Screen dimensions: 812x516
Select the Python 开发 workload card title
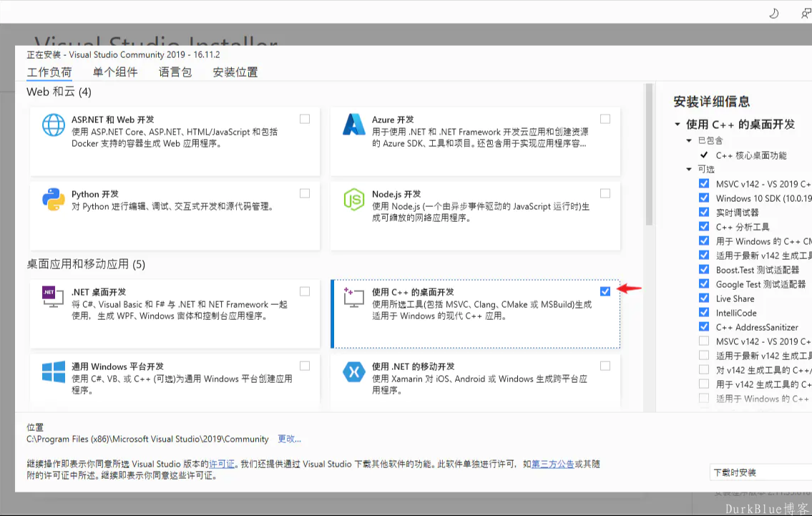(94, 194)
